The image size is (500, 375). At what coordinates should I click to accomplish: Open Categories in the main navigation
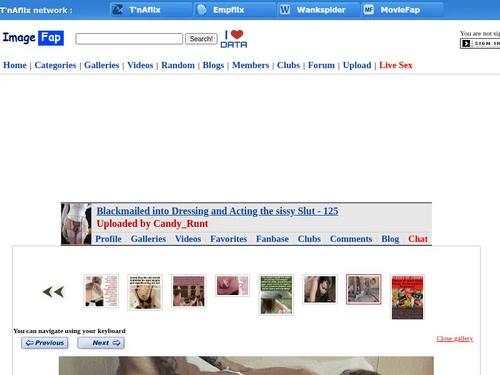click(x=55, y=65)
